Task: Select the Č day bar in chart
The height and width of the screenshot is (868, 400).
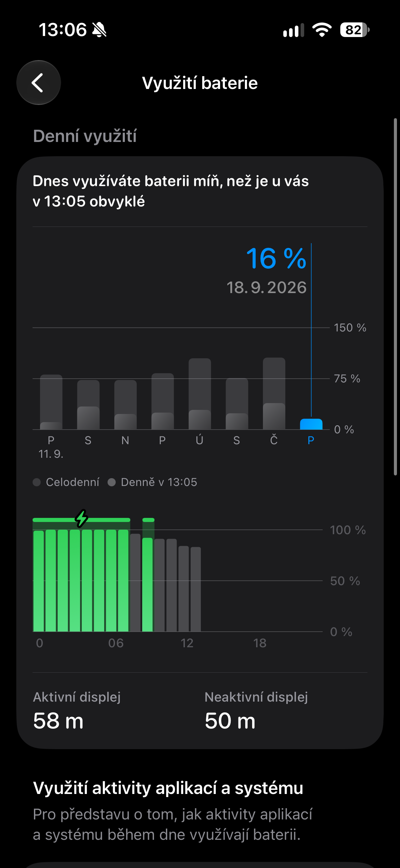Action: point(274,394)
